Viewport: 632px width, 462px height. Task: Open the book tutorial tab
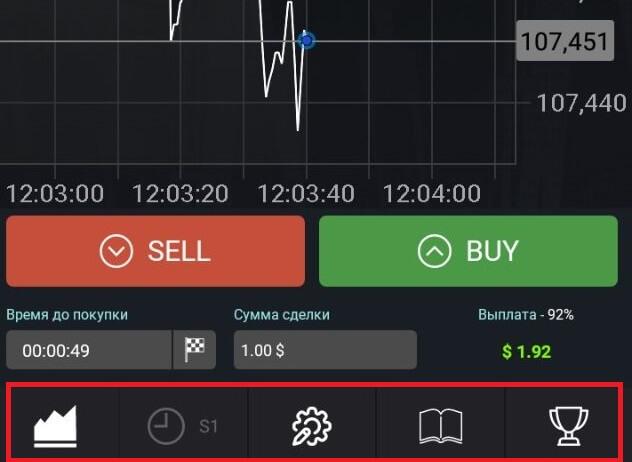440,427
